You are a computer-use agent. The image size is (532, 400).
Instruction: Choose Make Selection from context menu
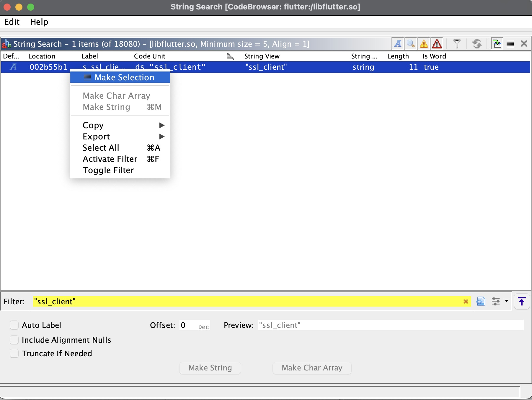coord(120,77)
